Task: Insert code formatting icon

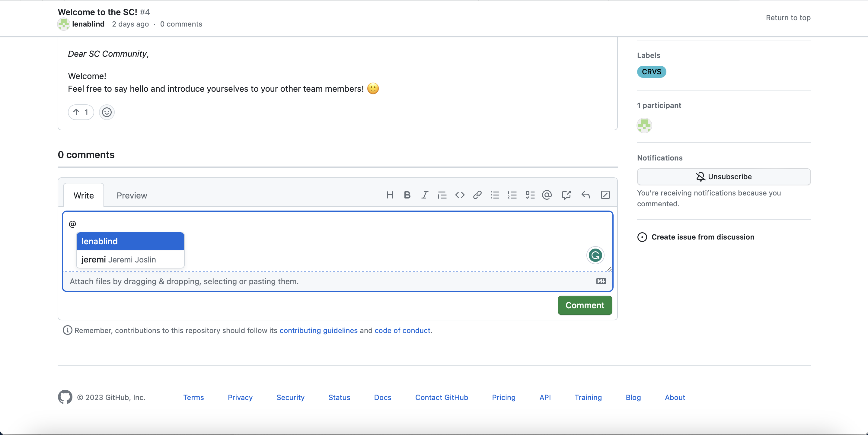Action: click(460, 195)
